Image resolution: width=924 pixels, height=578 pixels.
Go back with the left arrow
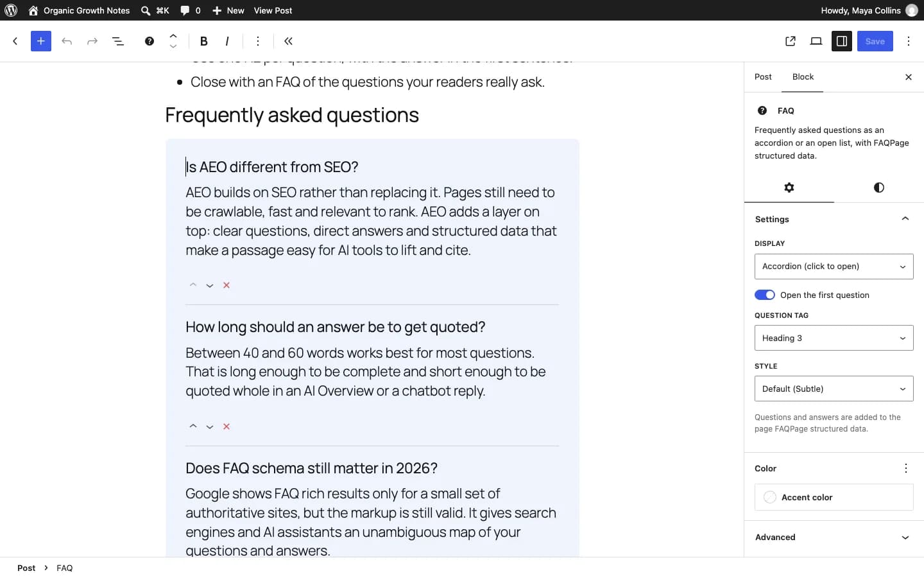coord(15,41)
